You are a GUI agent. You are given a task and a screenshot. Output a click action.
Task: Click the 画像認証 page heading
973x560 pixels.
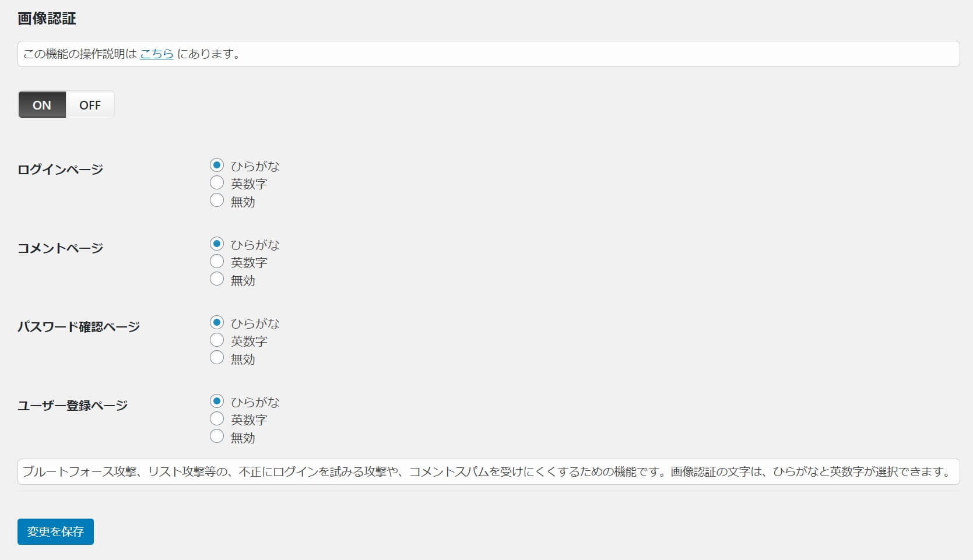point(47,19)
